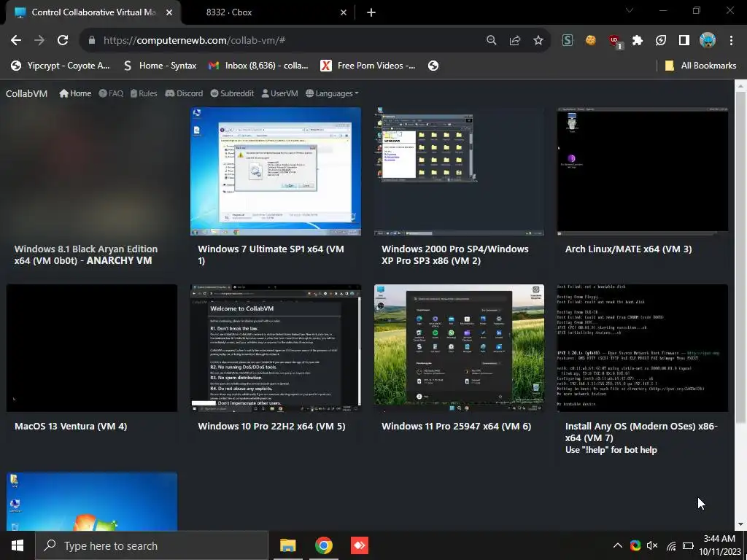Toggle the browser side panel
Image resolution: width=747 pixels, height=560 pixels.
click(x=684, y=41)
